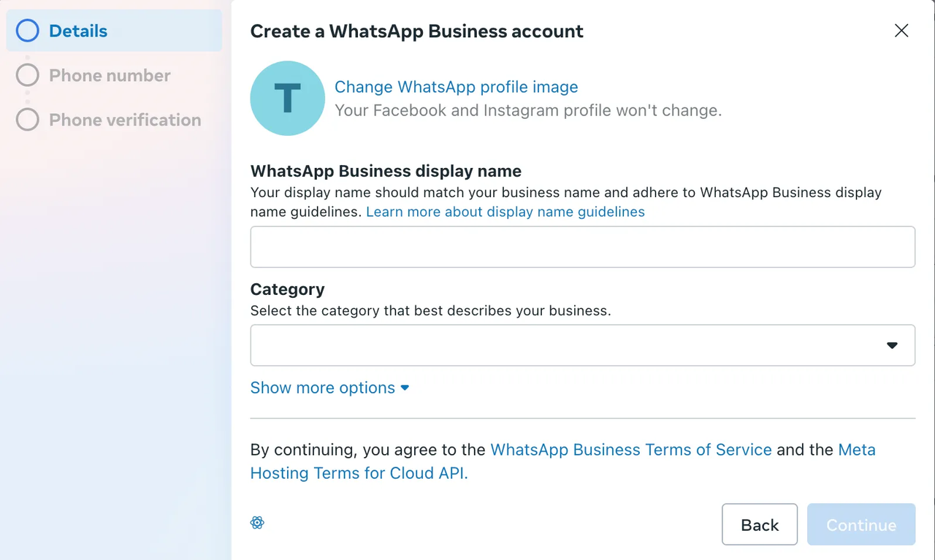This screenshot has width=935, height=560.
Task: Click the teal T profile avatar
Action: coord(287,98)
